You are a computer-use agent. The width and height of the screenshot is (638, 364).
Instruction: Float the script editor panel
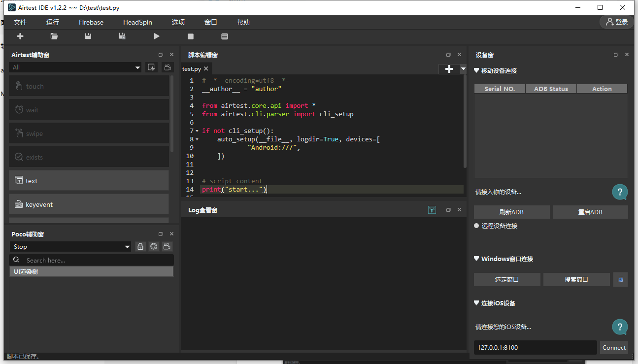coord(448,55)
